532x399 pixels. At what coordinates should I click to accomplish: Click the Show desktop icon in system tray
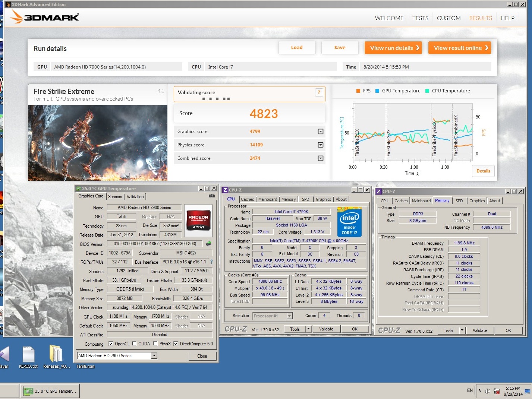[x=528, y=391]
